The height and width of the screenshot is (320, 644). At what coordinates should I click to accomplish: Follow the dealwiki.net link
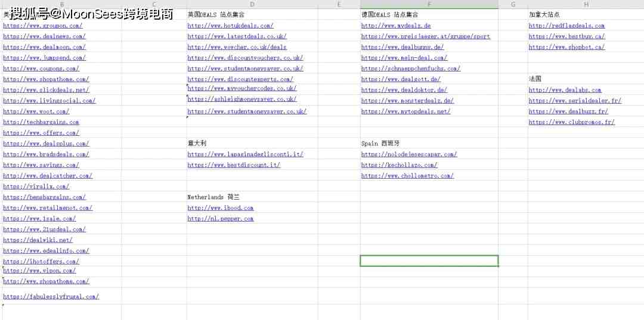[38, 240]
